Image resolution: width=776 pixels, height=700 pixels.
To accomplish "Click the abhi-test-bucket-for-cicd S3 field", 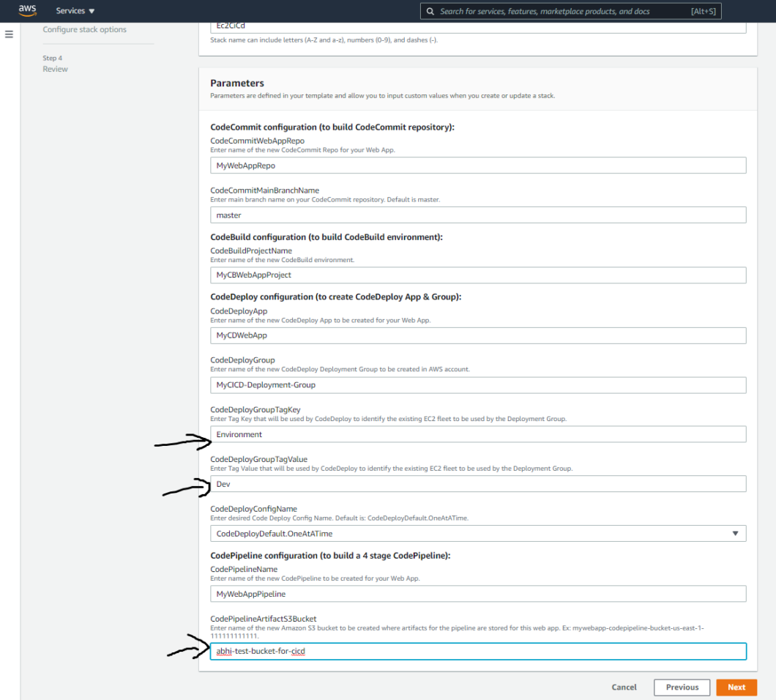I will pyautogui.click(x=477, y=651).
